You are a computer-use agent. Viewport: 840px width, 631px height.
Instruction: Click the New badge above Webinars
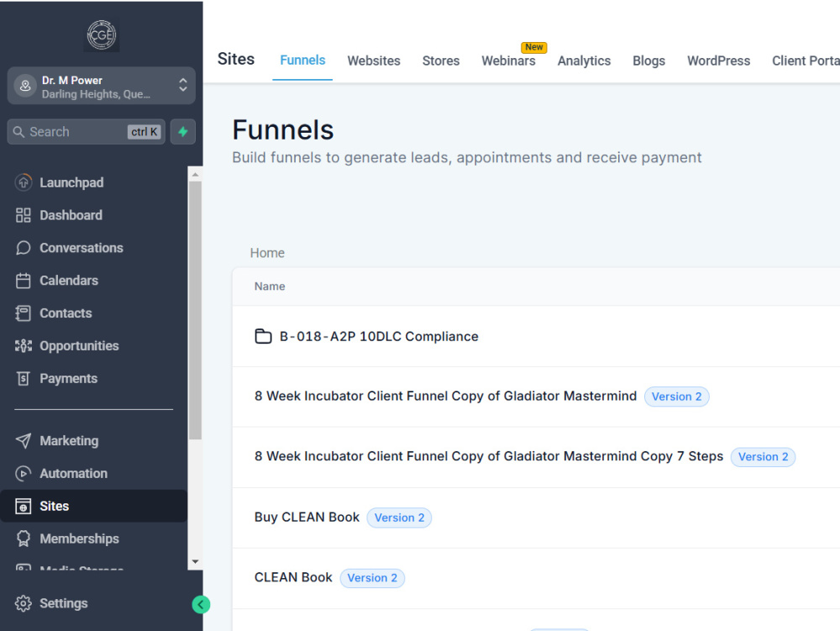point(533,47)
